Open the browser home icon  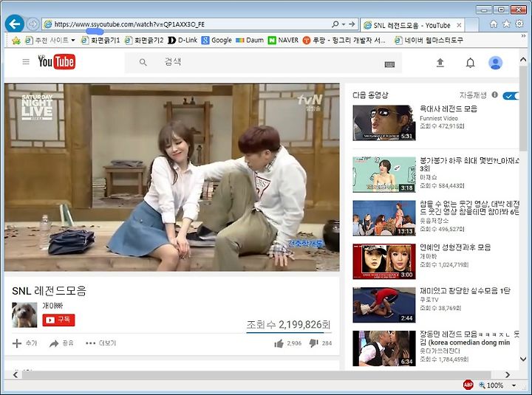tap(494, 24)
